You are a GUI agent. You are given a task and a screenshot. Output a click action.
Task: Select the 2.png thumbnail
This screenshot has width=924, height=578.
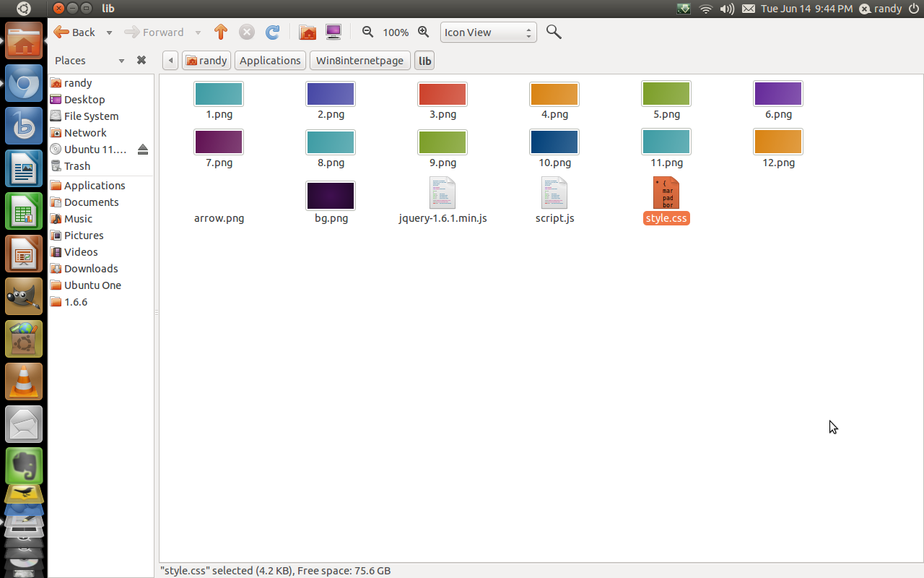click(331, 94)
